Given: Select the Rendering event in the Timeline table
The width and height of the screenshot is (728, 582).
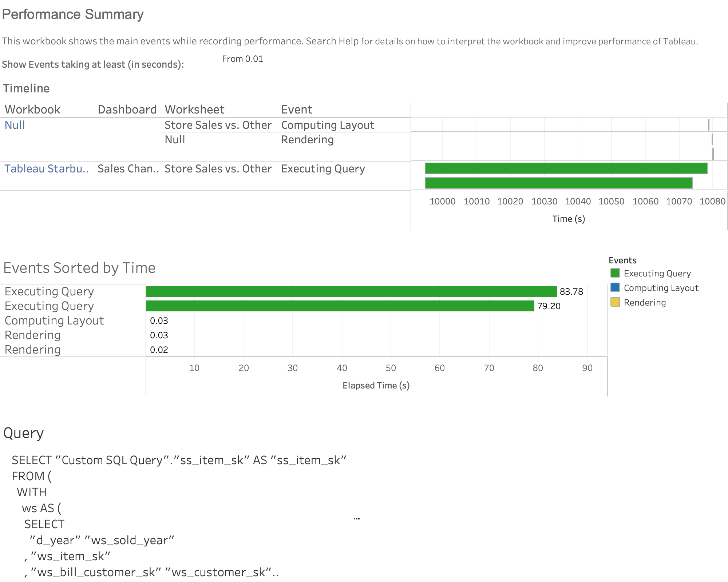Looking at the screenshot, I should click(x=307, y=139).
